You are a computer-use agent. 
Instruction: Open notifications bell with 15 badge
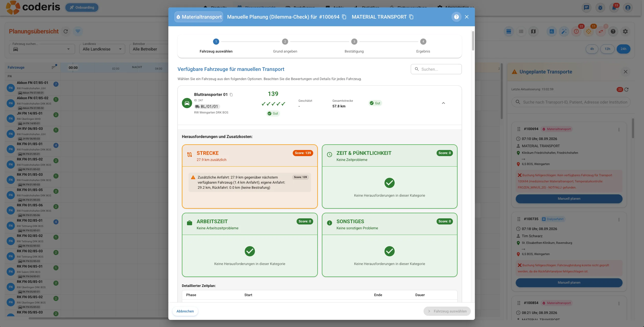(x=614, y=8)
